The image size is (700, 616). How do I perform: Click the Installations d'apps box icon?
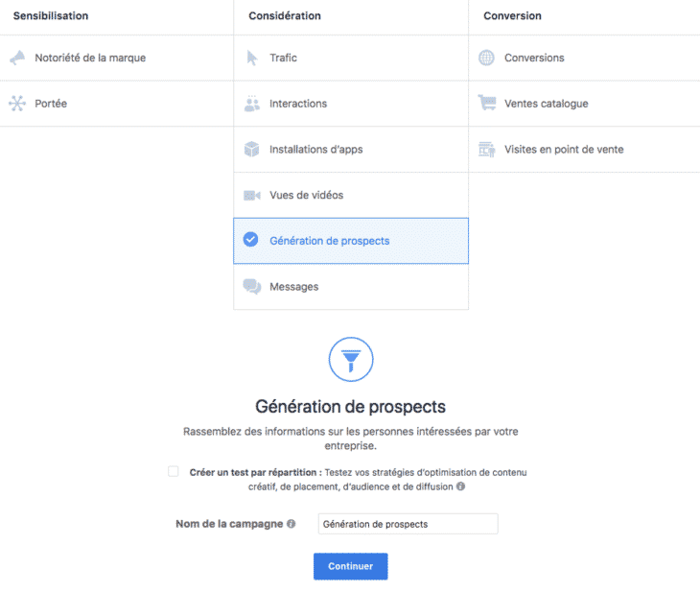(x=252, y=150)
